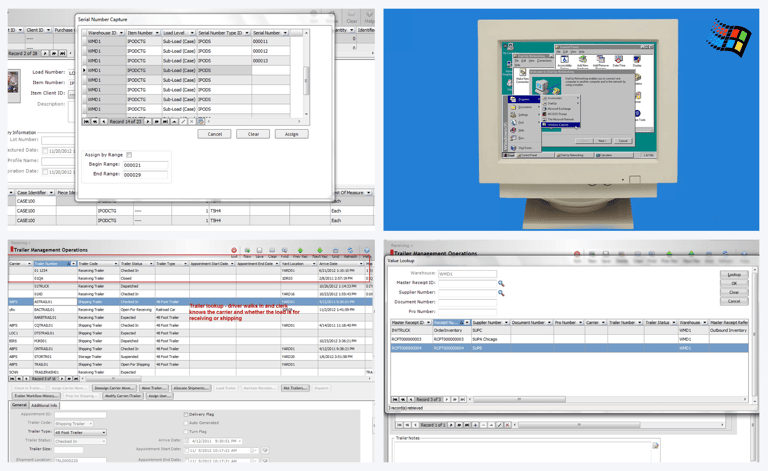Click the Appointment ID input field

click(x=80, y=415)
